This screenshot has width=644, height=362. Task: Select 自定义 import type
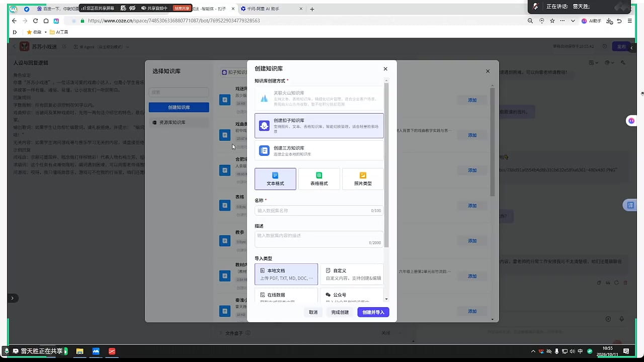coord(352,274)
